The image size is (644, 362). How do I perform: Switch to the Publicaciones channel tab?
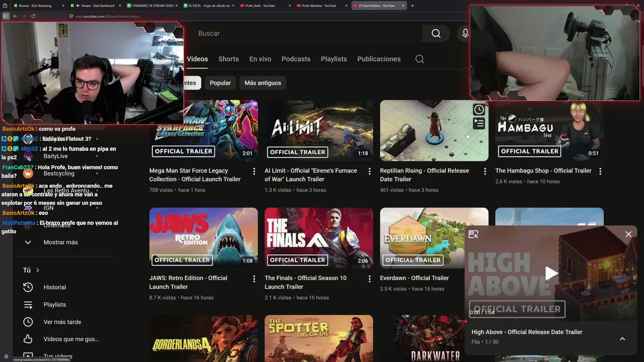click(379, 59)
